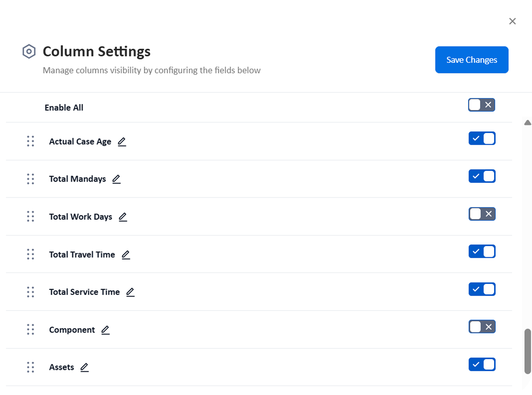
Task: Click the Column Settings hexagon icon
Action: [x=29, y=52]
